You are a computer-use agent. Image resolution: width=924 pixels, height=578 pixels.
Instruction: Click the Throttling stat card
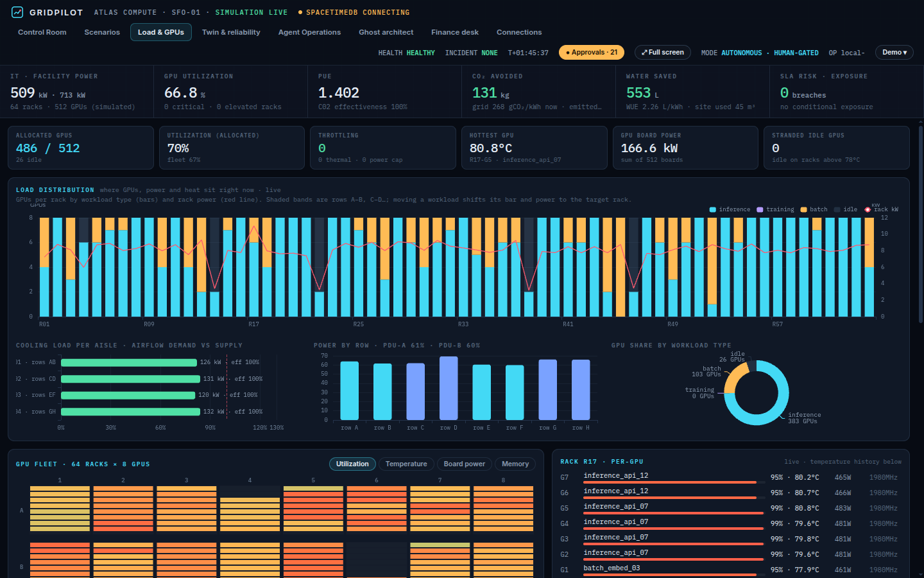tap(383, 148)
